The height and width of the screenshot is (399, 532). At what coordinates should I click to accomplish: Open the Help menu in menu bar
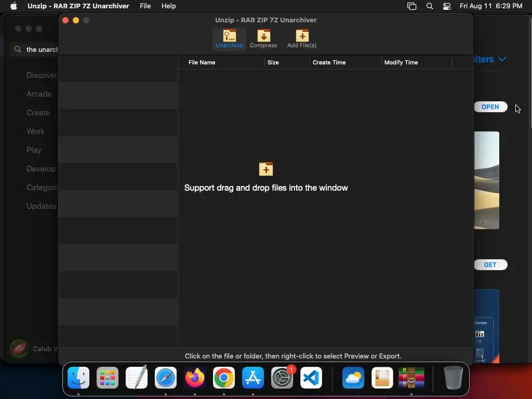pyautogui.click(x=169, y=6)
